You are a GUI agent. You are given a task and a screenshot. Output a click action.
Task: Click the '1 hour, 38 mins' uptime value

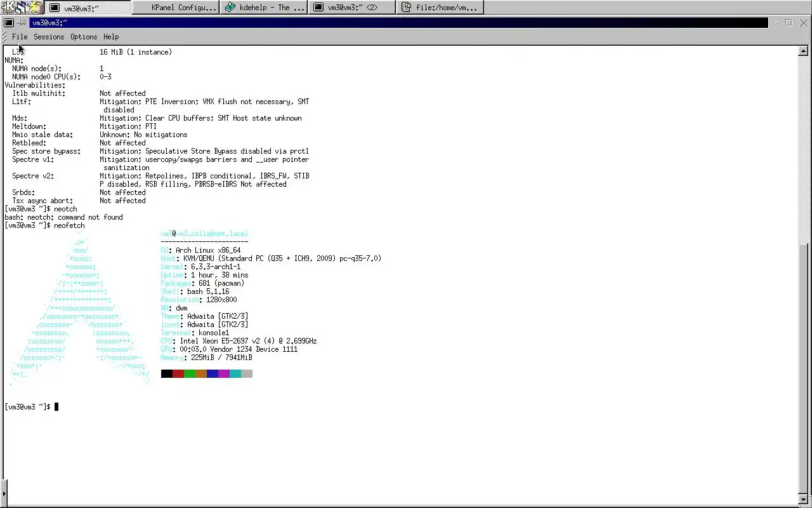pos(219,275)
